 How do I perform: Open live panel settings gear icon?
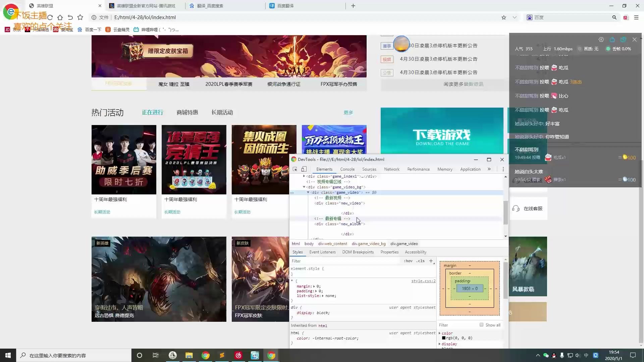pos(601,40)
